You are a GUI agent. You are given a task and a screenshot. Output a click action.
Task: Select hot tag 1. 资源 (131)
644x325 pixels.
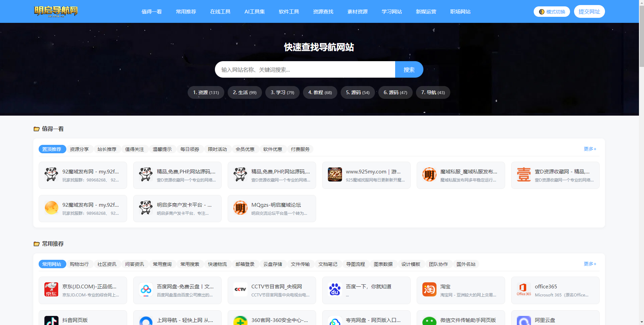tap(206, 92)
